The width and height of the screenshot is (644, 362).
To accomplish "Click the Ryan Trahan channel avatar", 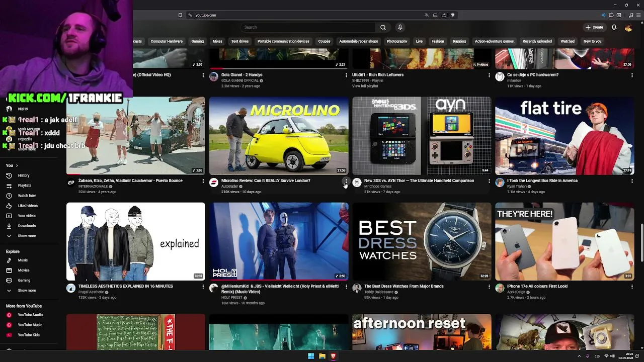I will tap(500, 183).
